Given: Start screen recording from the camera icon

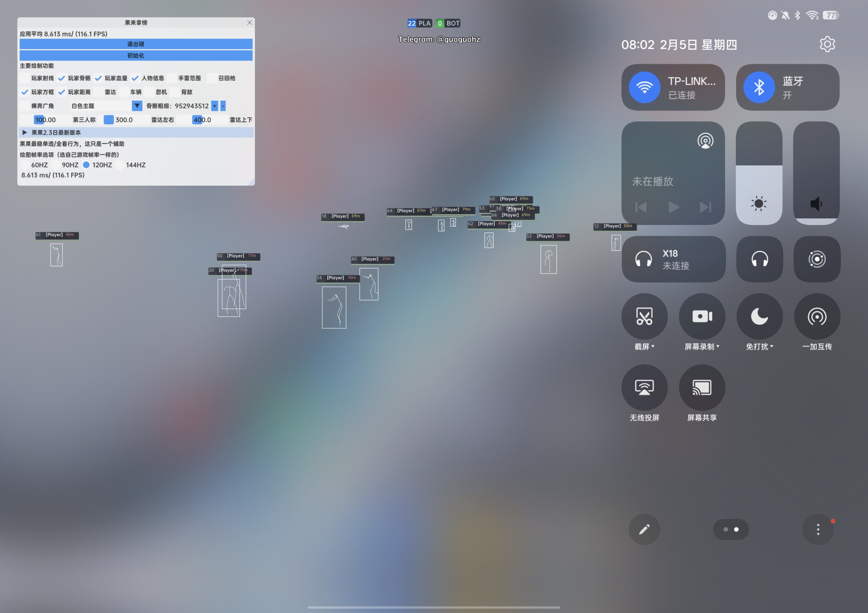Looking at the screenshot, I should (x=702, y=316).
